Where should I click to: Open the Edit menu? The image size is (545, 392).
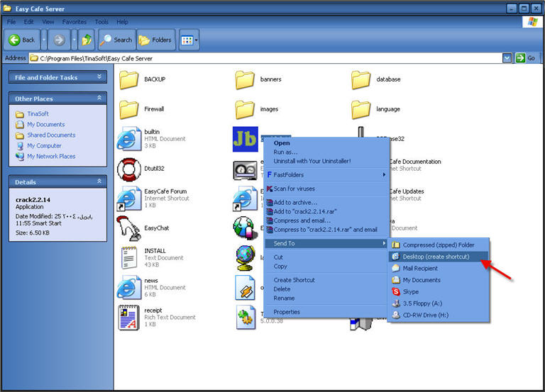tap(28, 21)
